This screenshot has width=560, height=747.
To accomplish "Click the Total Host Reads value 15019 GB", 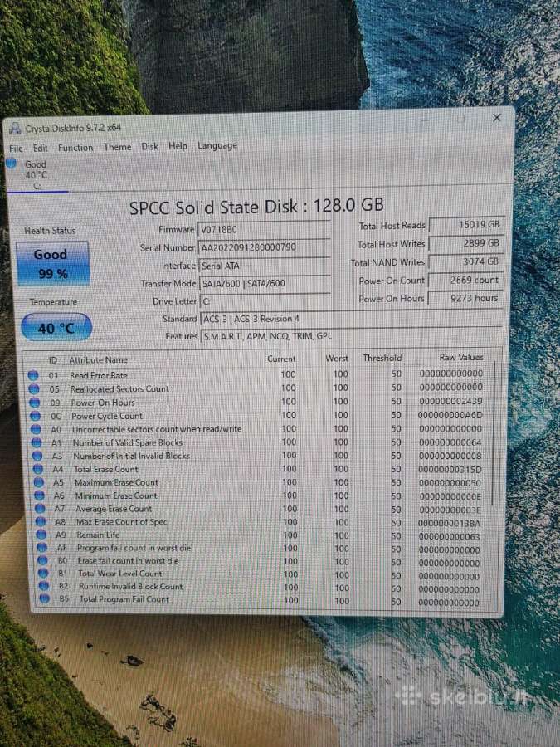I will [x=466, y=224].
